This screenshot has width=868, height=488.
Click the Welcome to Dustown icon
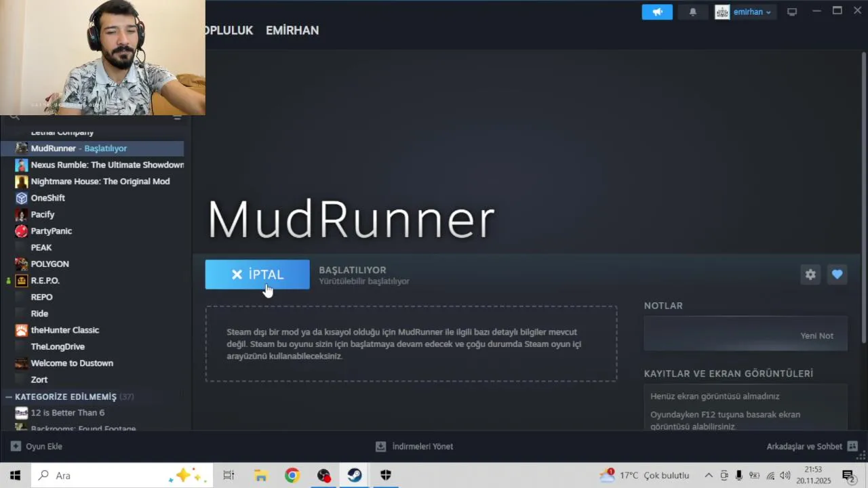click(22, 363)
